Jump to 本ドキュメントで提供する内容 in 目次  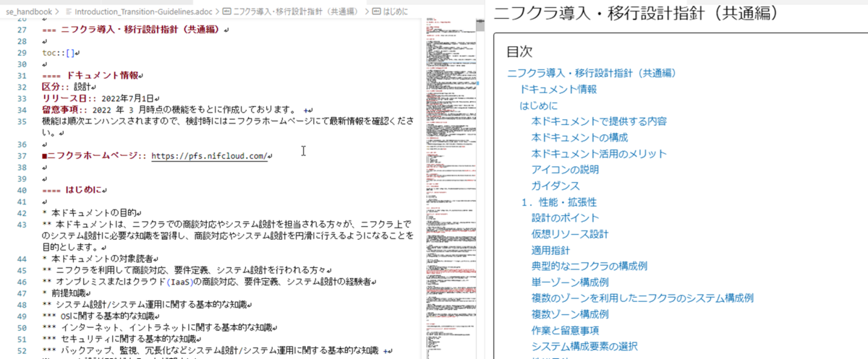coord(599,121)
